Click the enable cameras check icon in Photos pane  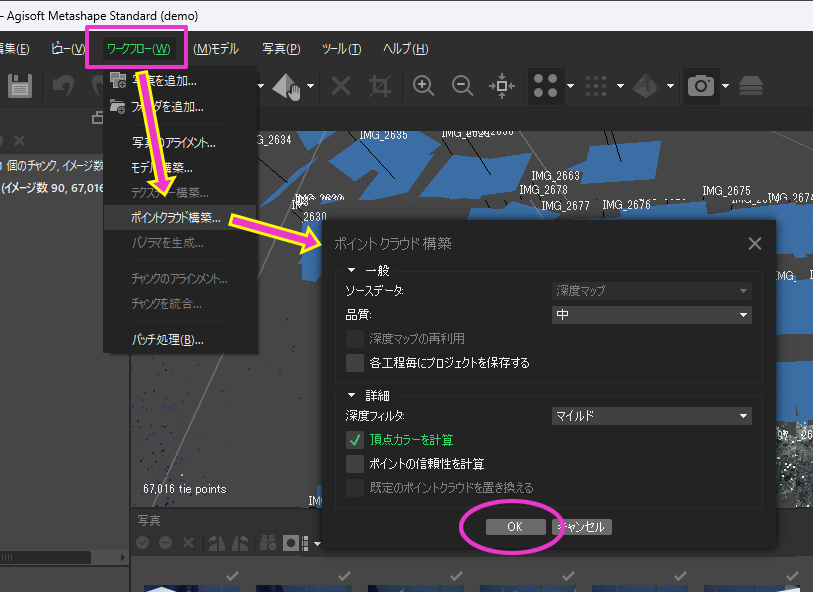(x=143, y=543)
